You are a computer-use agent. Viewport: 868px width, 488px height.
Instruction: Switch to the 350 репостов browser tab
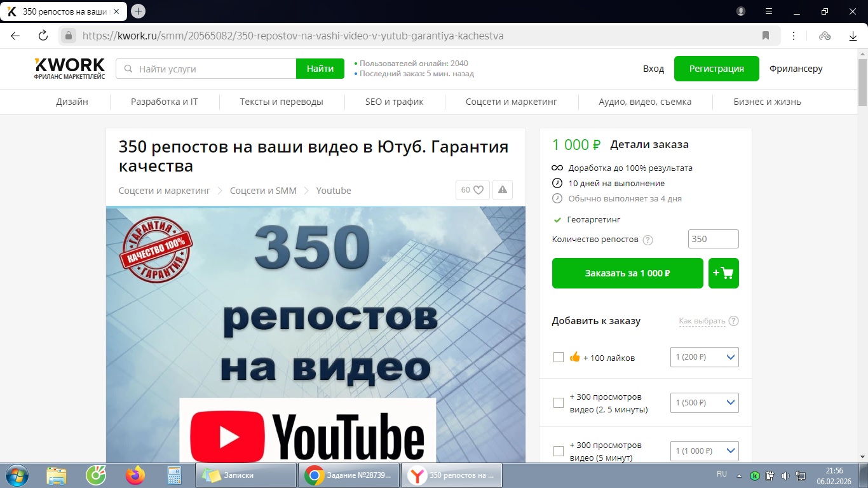click(65, 11)
